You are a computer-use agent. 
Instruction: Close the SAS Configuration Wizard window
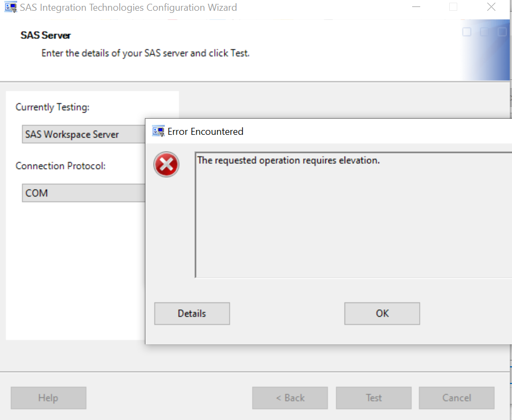[491, 8]
